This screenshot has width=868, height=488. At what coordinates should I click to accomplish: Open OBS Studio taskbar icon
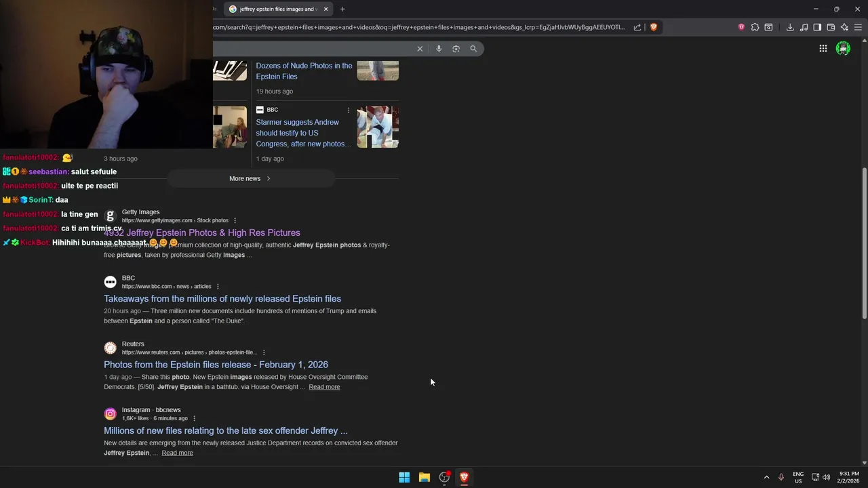pos(444,477)
